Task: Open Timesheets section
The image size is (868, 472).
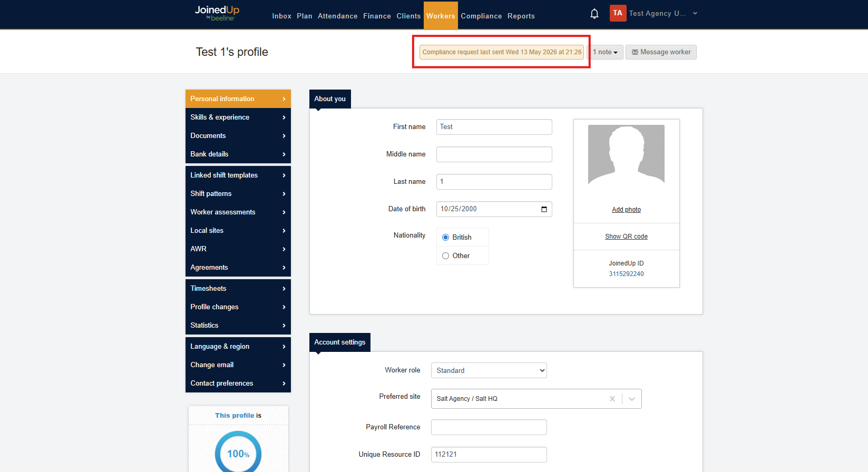Action: click(238, 289)
